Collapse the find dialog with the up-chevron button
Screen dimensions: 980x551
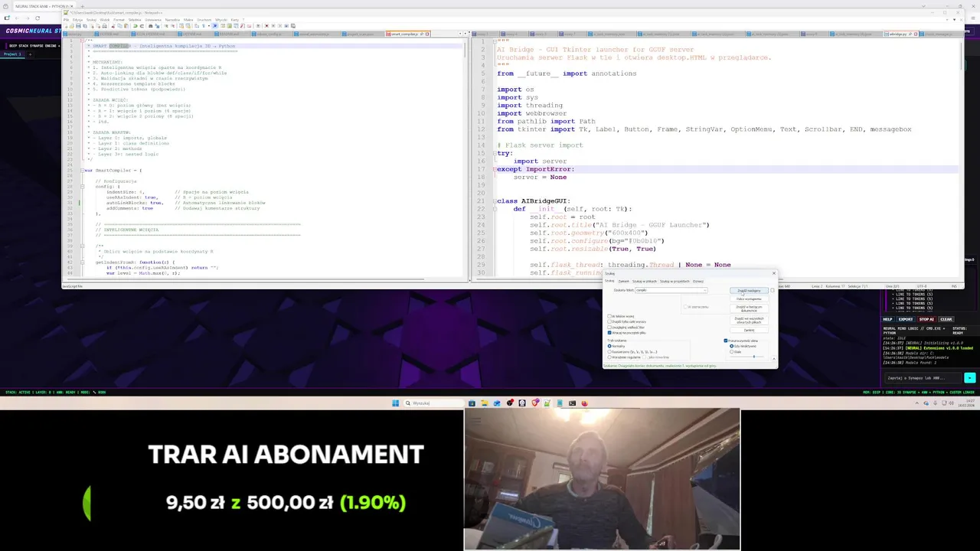tap(774, 359)
